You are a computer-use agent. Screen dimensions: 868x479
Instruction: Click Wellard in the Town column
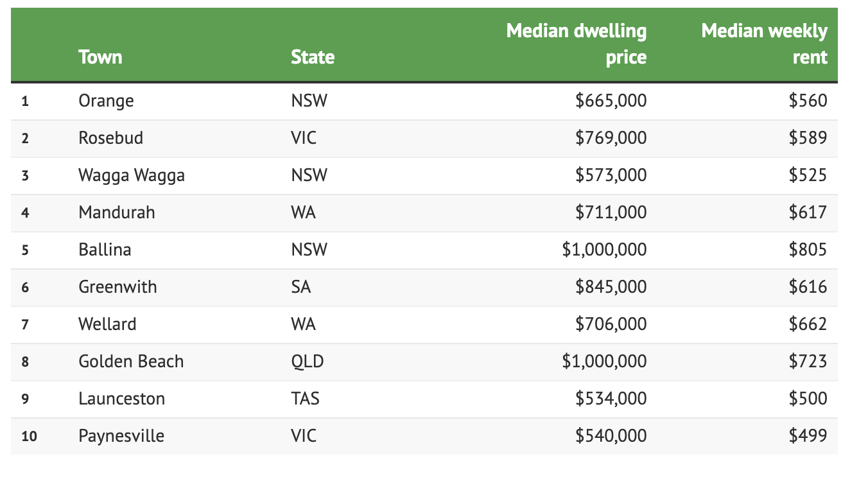tap(107, 324)
